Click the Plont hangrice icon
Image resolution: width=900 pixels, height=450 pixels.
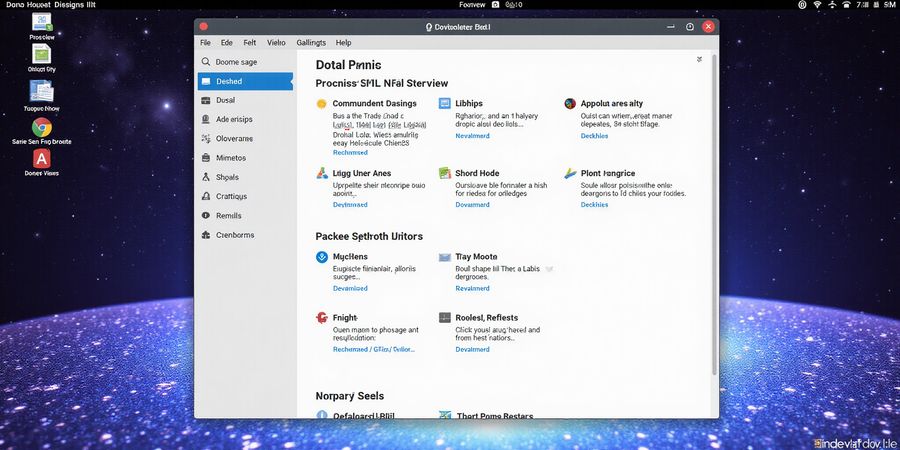pyautogui.click(x=570, y=173)
